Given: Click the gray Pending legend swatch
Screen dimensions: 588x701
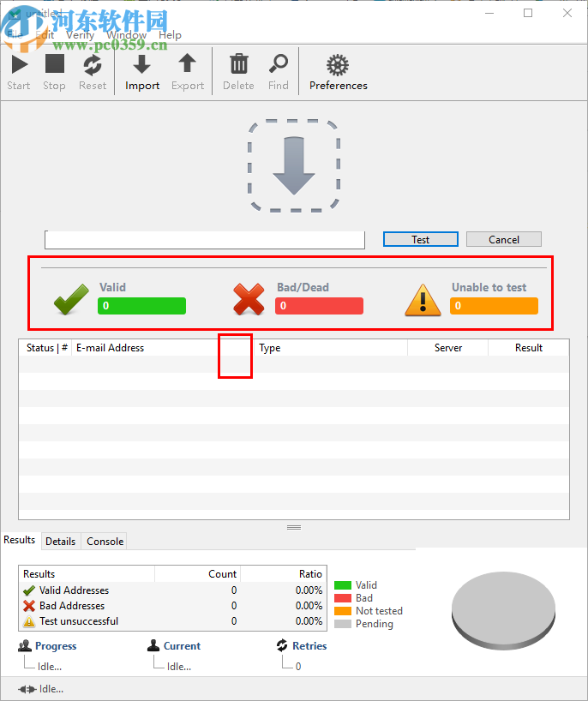Looking at the screenshot, I should pos(343,624).
